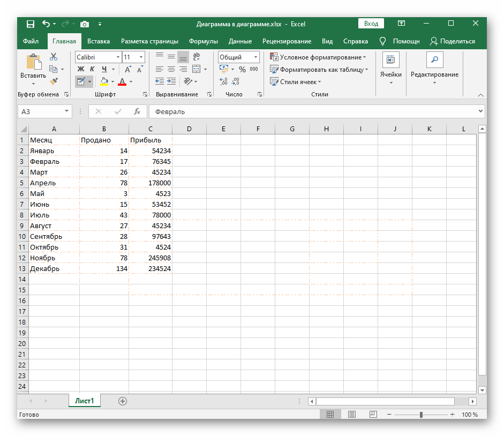Open the Формулы ribbon tab
Viewport: 504px width, 436px height.
(203, 41)
